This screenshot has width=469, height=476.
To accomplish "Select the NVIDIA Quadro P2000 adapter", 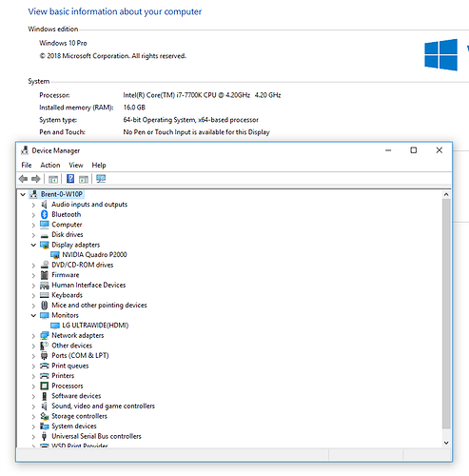I will point(94,255).
